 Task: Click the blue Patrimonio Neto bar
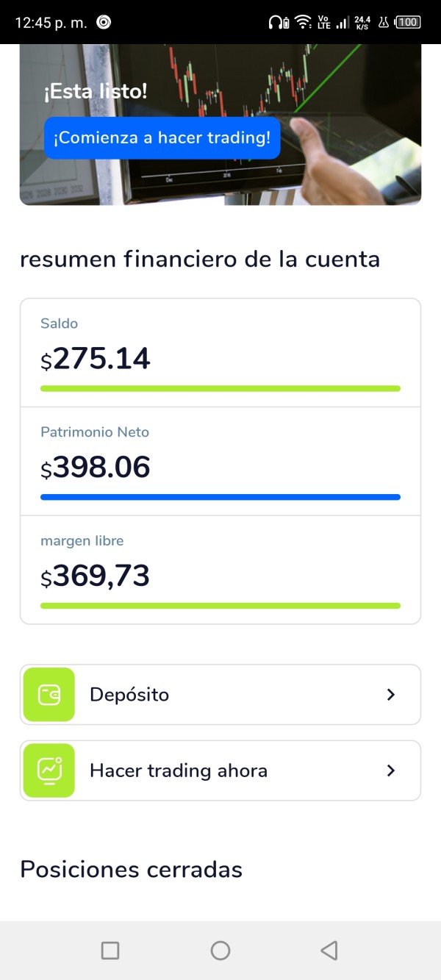[x=220, y=497]
